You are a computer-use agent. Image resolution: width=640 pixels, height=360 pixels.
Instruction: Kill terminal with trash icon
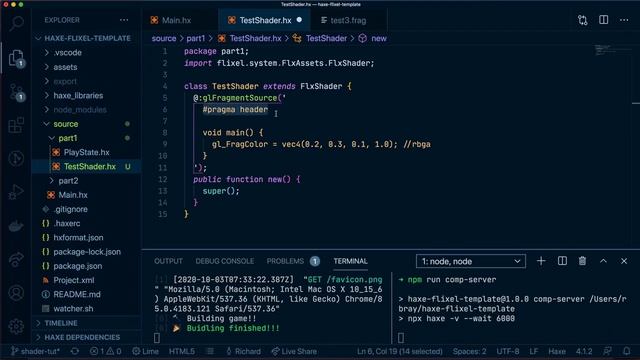click(x=582, y=261)
